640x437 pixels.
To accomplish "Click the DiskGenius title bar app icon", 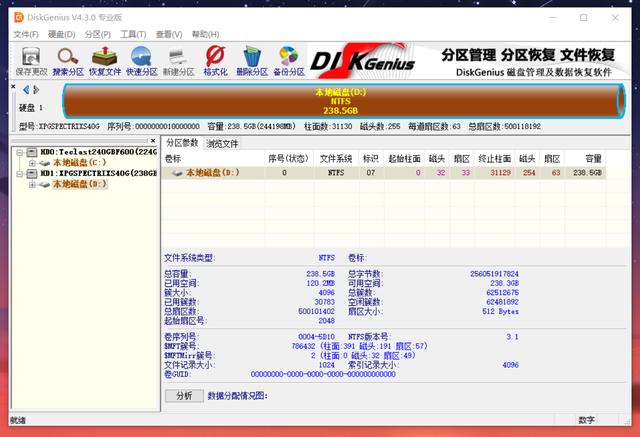I will coord(19,18).
